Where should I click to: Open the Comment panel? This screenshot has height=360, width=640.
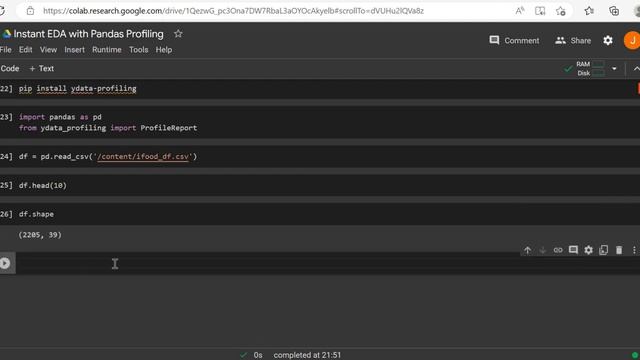(514, 40)
